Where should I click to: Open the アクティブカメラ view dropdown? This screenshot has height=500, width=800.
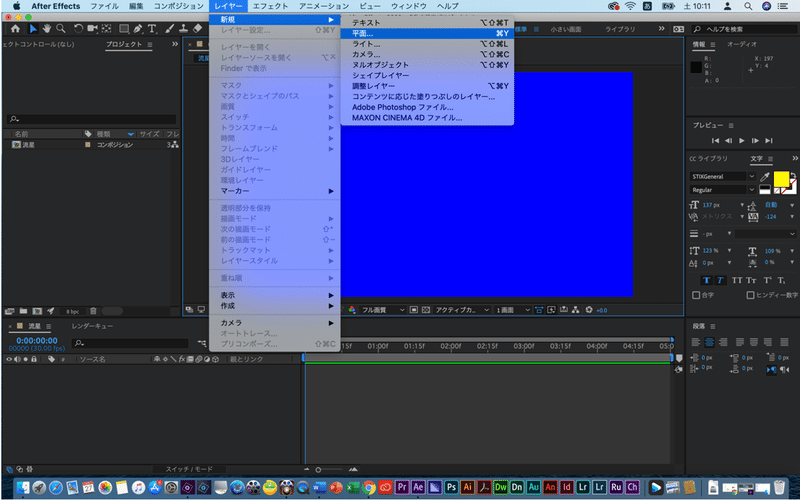(462, 310)
